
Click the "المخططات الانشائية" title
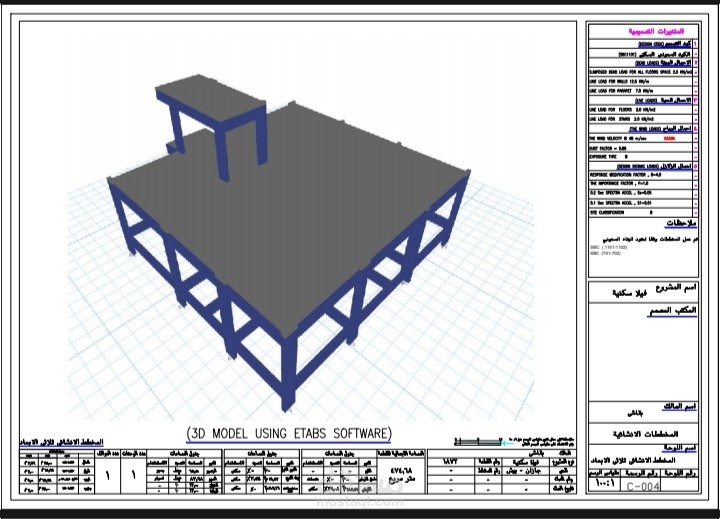pos(646,434)
